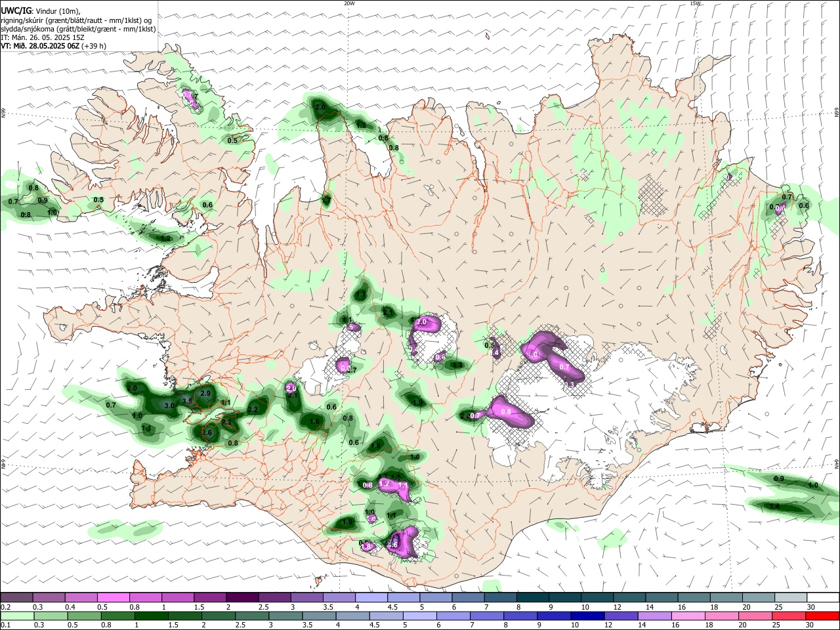Click the '10' label in rain legend row
Screen dimensions: 840x630
pos(575,625)
